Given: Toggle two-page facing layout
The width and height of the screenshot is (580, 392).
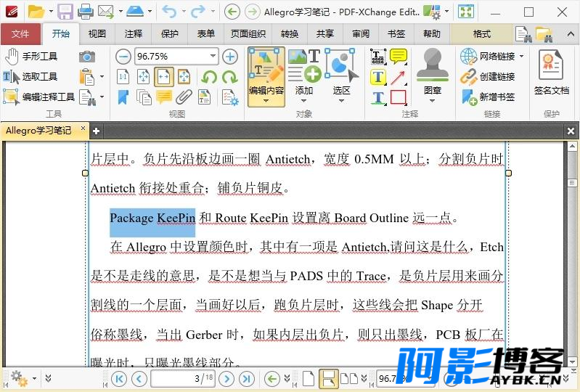Looking at the screenshot, I should (349, 378).
